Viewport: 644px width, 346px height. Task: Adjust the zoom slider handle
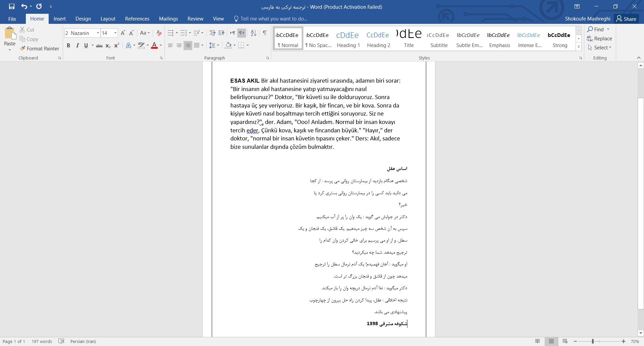coord(593,341)
